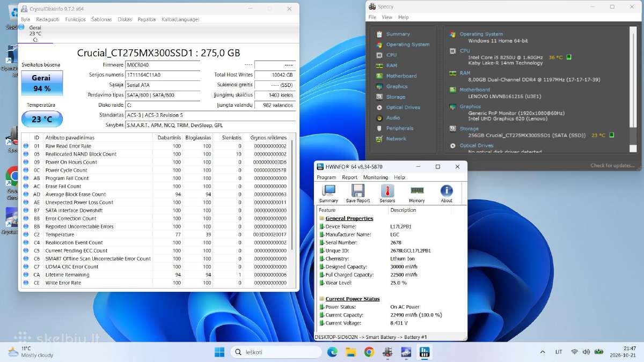Click the Save Report icon in HWiNFO

[358, 194]
